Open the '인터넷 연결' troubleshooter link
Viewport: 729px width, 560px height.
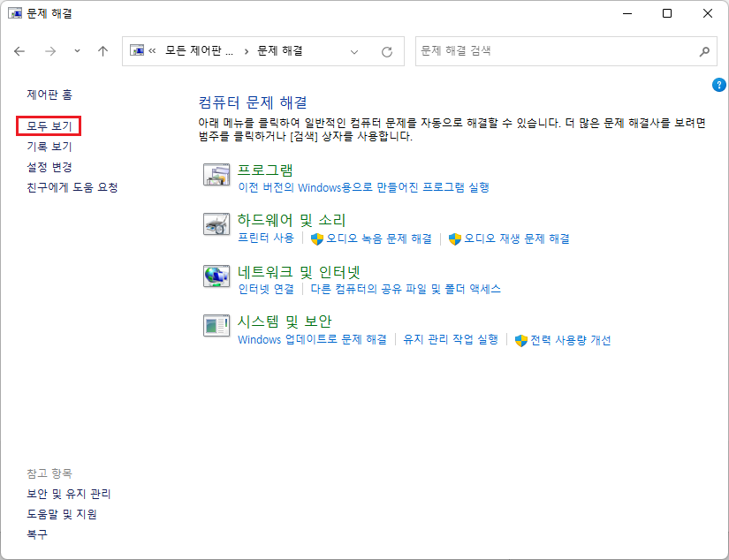tap(266, 289)
